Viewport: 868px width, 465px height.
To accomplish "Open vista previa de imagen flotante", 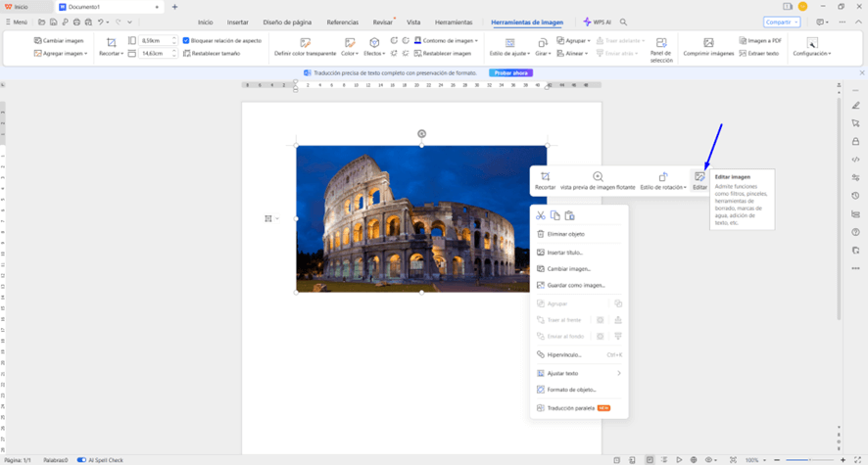I will 598,179.
